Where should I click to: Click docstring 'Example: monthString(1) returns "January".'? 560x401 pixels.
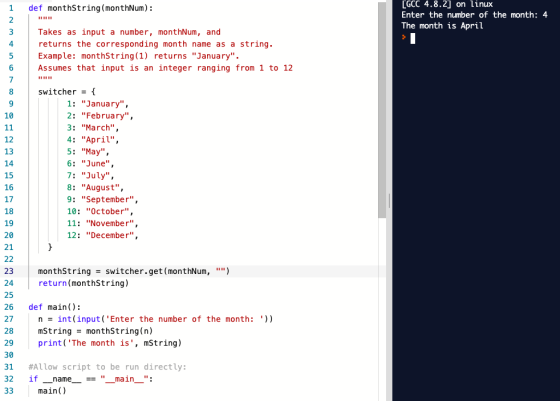tap(139, 56)
